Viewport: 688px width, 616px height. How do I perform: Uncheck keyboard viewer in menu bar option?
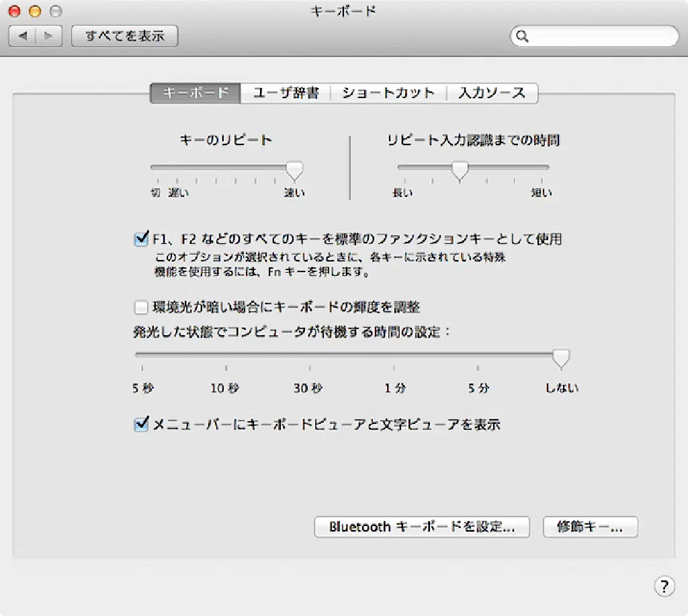141,425
